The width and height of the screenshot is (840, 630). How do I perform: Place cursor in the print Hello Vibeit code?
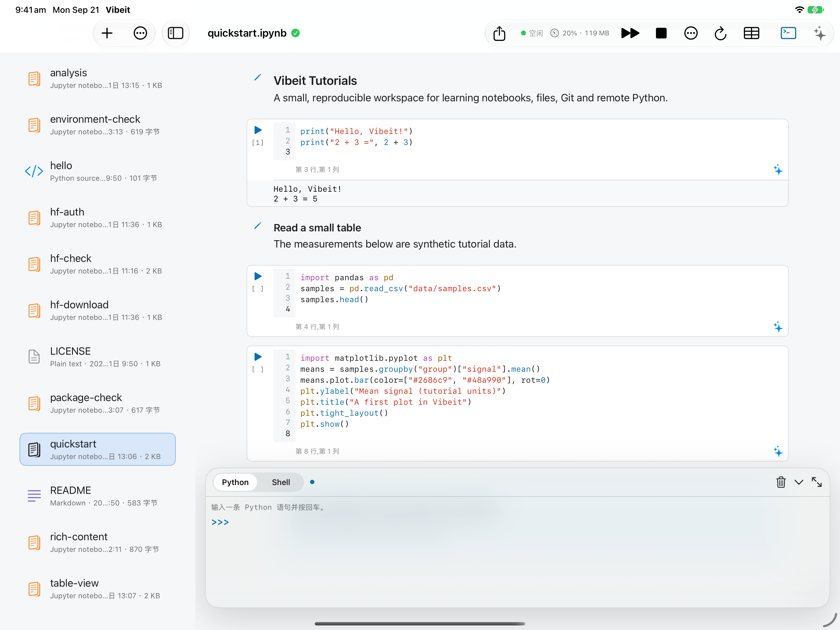pyautogui.click(x=356, y=131)
